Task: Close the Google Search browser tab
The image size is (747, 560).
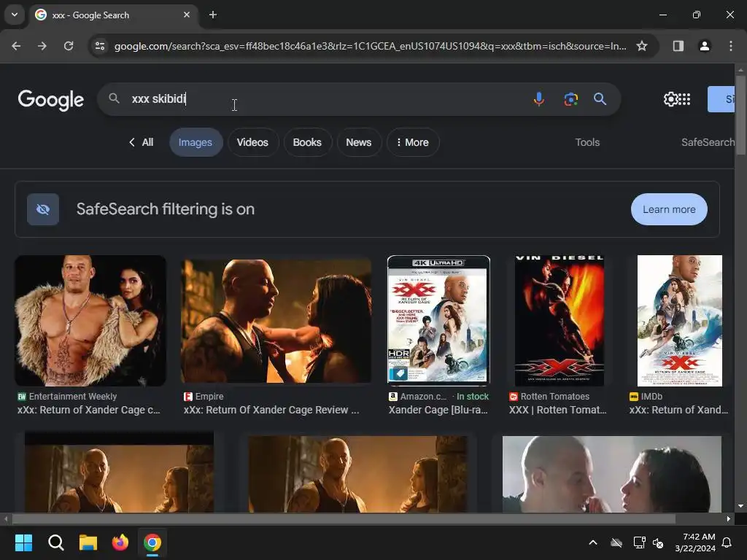Action: 187,15
